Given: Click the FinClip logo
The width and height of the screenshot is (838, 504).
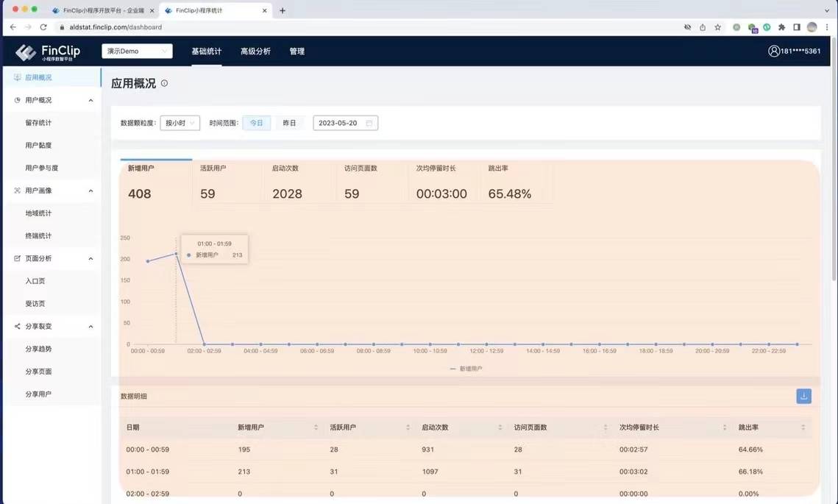Looking at the screenshot, I should pos(48,52).
